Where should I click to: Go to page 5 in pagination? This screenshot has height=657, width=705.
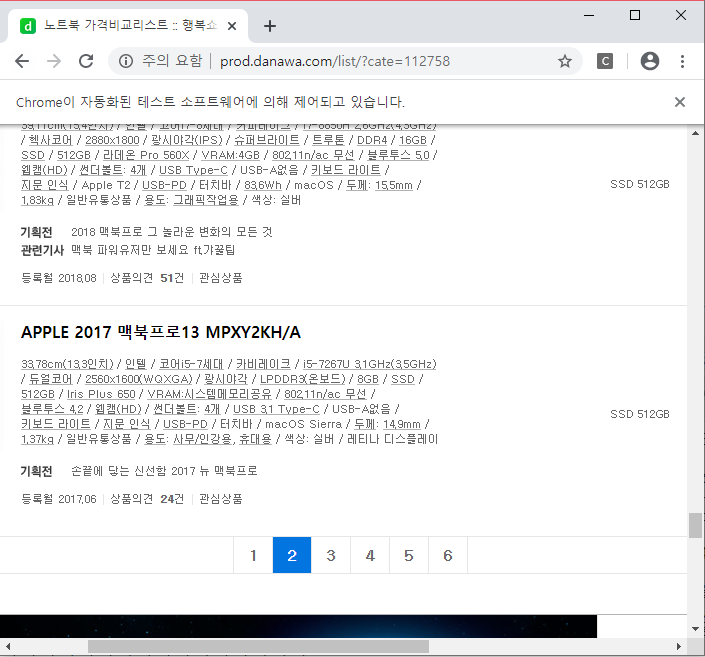pyautogui.click(x=409, y=555)
